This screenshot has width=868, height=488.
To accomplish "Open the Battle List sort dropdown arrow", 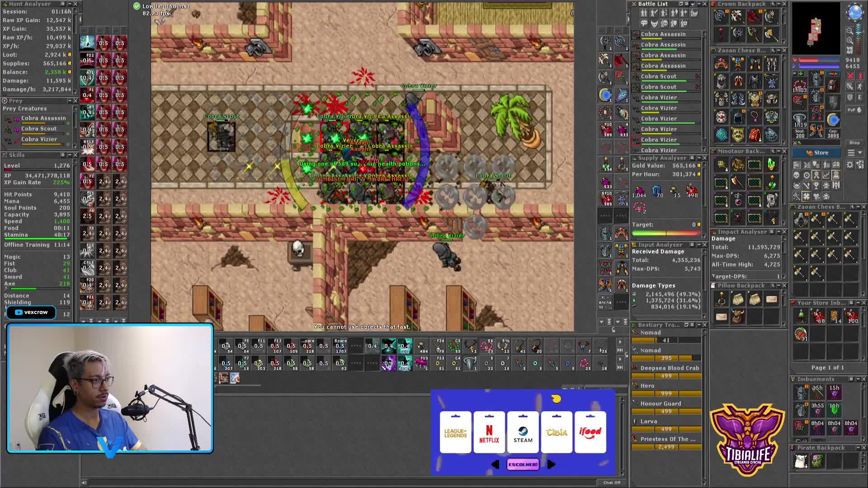I will pos(693,4).
